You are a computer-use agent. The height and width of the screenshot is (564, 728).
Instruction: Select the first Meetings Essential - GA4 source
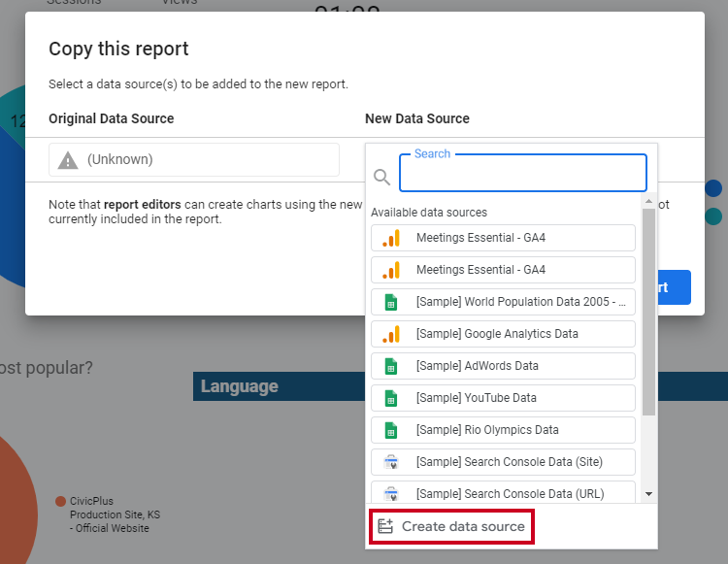pyautogui.click(x=503, y=238)
